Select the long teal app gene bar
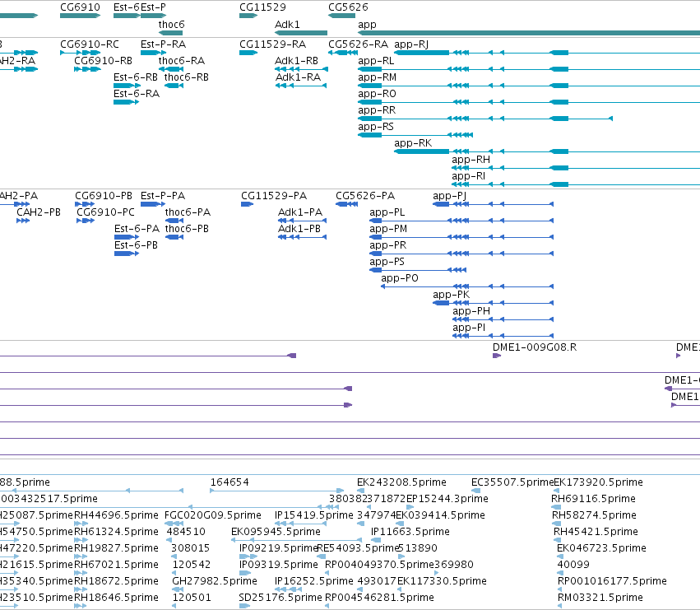This screenshot has width=700, height=610. click(529, 33)
